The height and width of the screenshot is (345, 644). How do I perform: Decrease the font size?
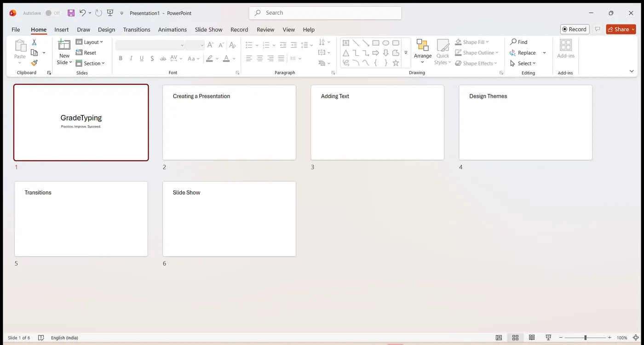click(x=220, y=45)
